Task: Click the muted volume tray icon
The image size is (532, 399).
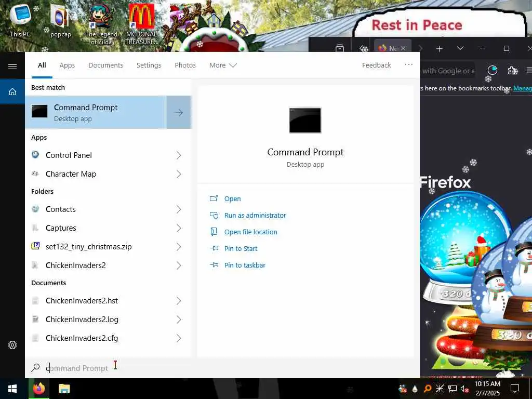Action: (465, 389)
